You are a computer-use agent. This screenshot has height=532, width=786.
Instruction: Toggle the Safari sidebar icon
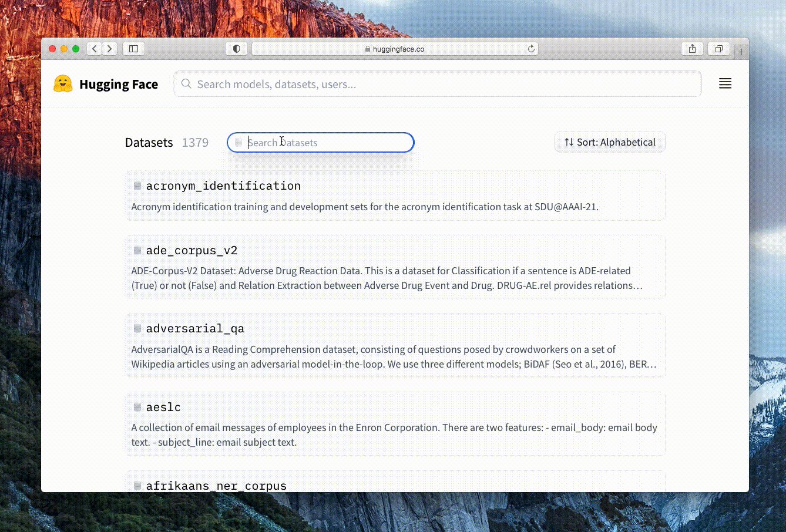(133, 49)
